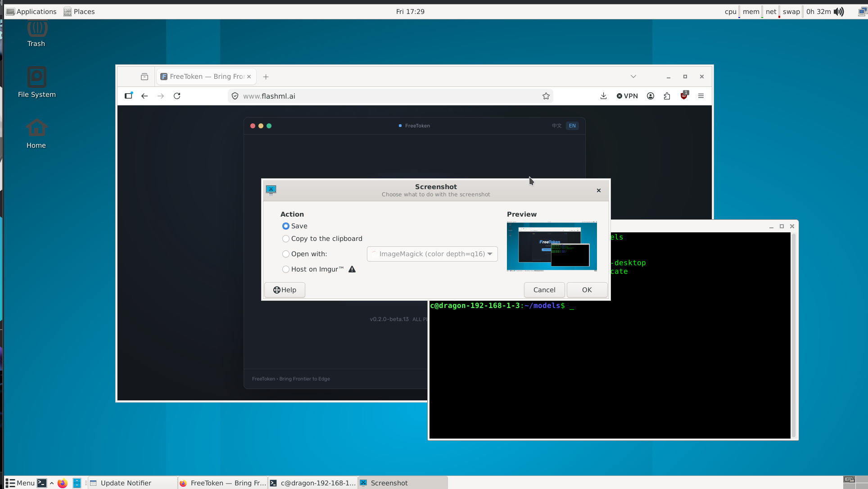Switch to Screenshot taskbar window

403,483
